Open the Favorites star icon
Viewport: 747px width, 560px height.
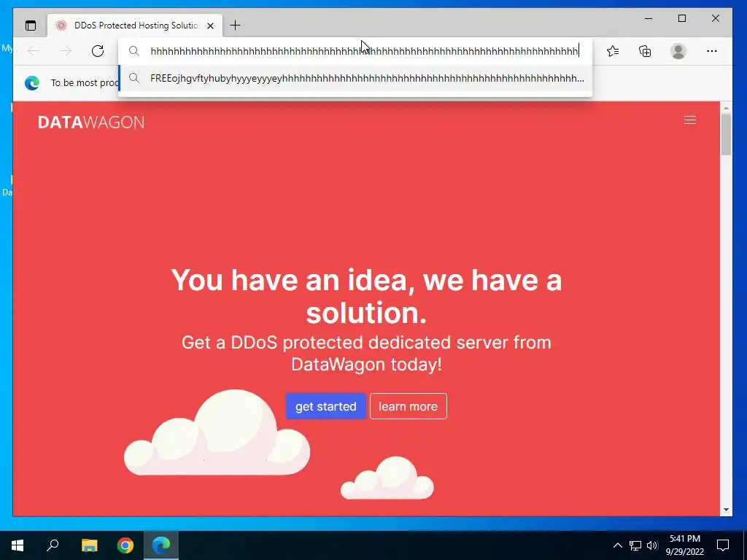click(613, 51)
